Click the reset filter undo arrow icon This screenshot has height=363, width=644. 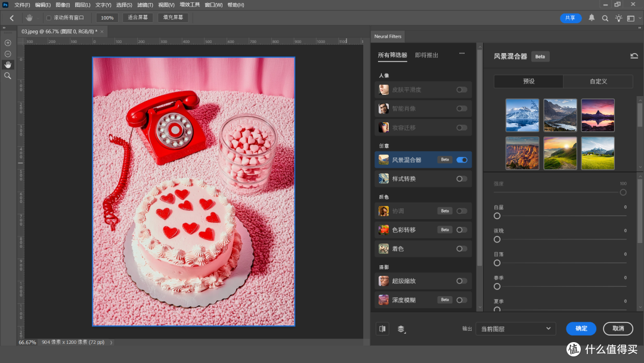634,56
